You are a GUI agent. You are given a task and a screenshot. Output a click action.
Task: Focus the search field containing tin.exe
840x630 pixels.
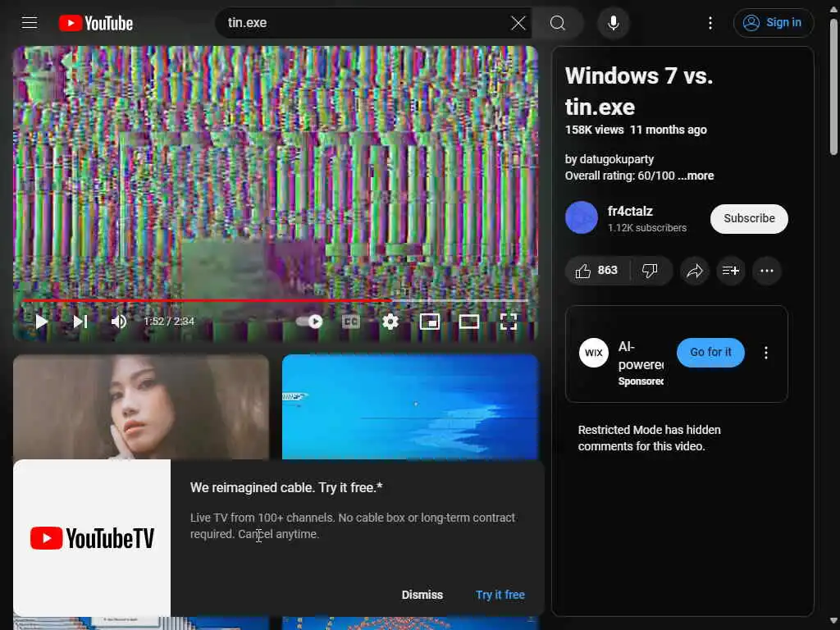pyautogui.click(x=364, y=23)
